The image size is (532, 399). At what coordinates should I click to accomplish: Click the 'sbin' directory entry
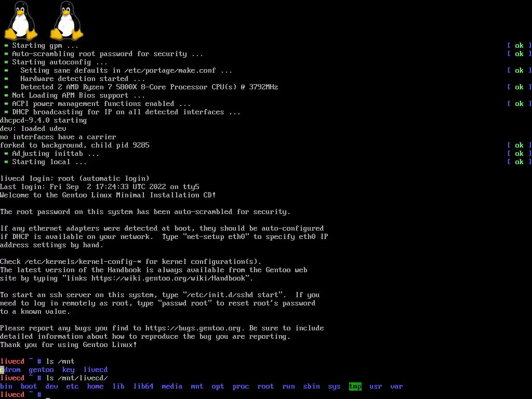pos(312,386)
